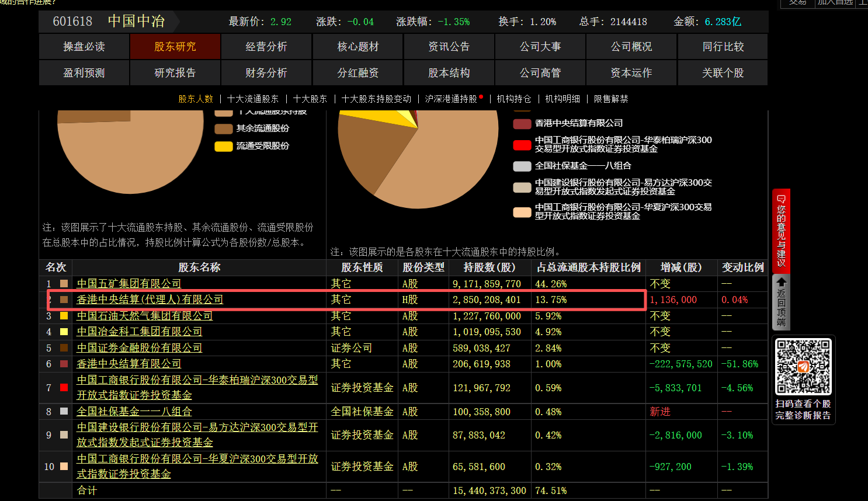Open the 经营分析 tab
The image size is (868, 501).
[266, 47]
